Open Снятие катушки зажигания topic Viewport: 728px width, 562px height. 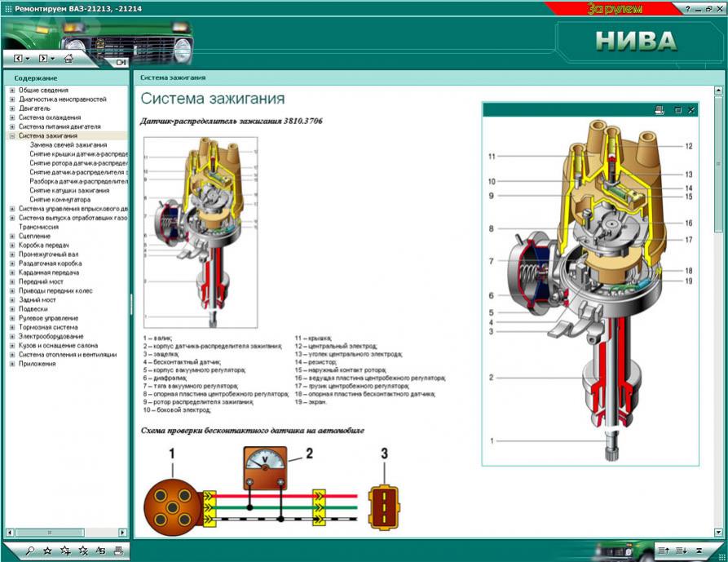tap(69, 190)
